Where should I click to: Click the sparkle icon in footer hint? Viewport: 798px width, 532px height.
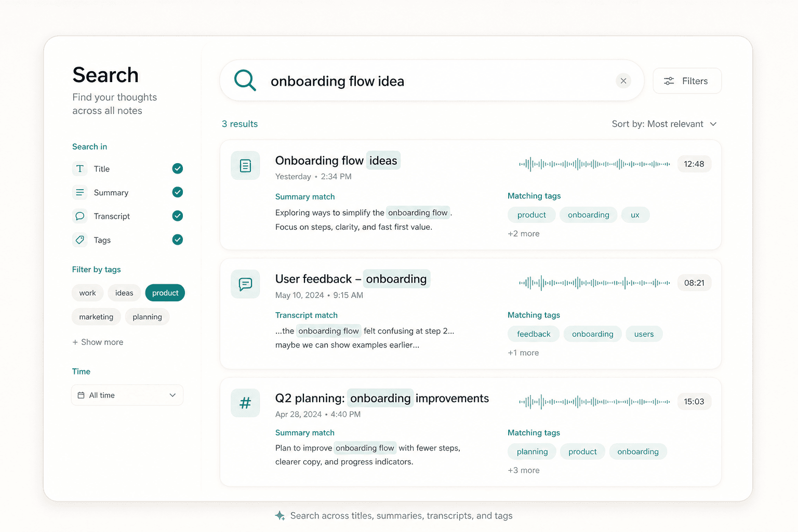280,515
